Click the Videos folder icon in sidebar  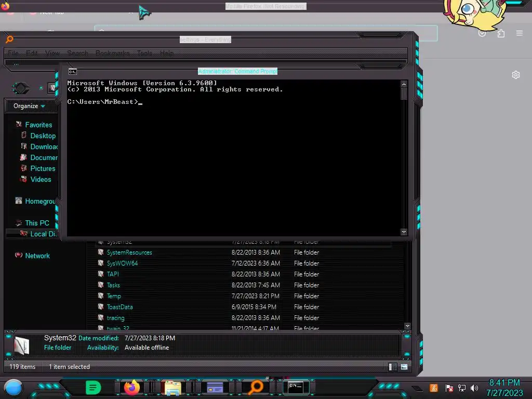click(23, 179)
